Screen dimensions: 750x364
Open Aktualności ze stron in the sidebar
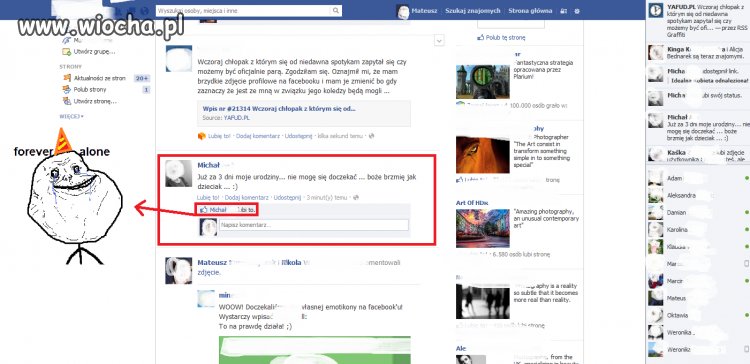tap(99, 78)
